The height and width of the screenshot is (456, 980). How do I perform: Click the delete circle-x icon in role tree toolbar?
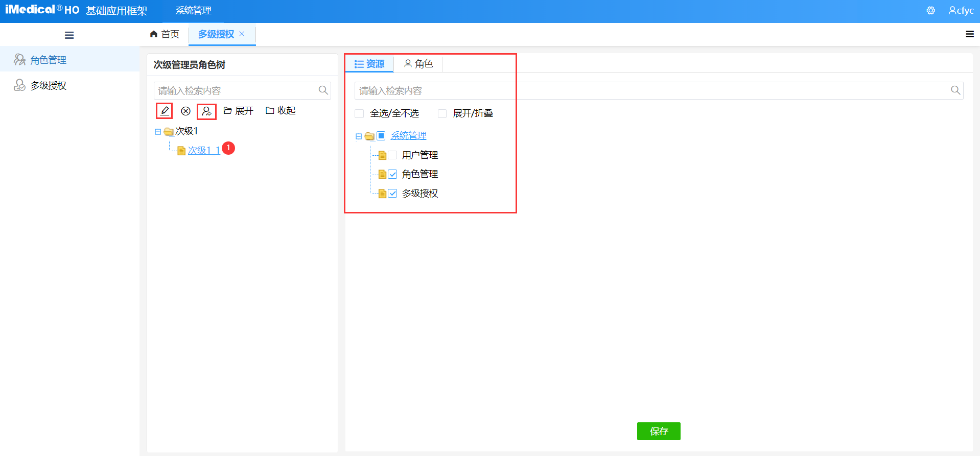(x=186, y=111)
